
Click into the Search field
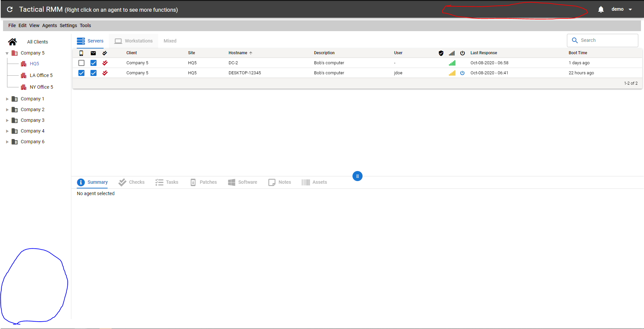602,40
